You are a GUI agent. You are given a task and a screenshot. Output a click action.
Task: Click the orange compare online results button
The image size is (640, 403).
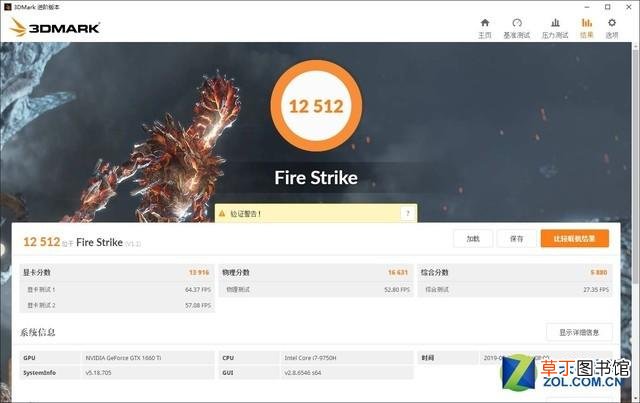click(x=575, y=238)
